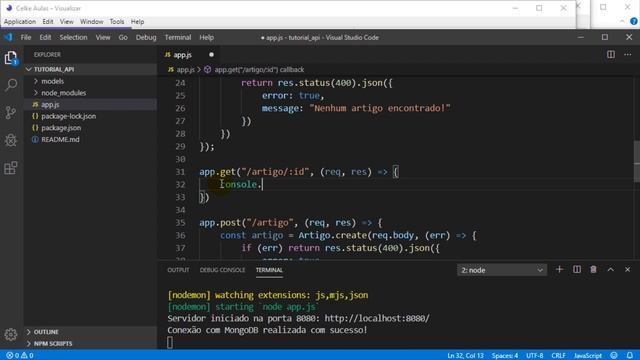
Task: Split the terminal panel
Action: pos(577,269)
